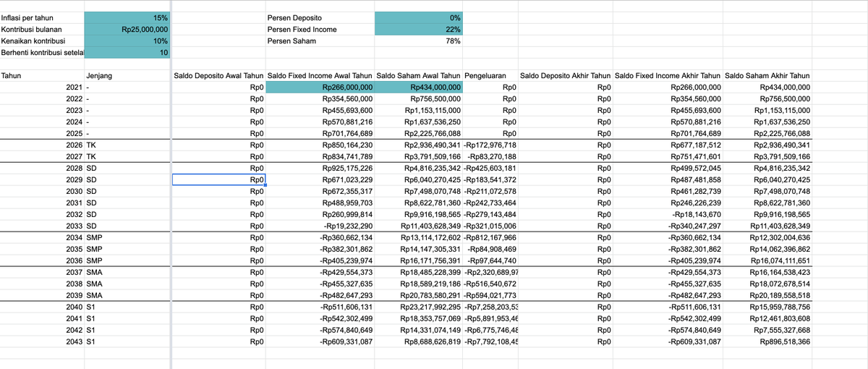
Task: Select the 'Tahun' column header
Action: 42,75
